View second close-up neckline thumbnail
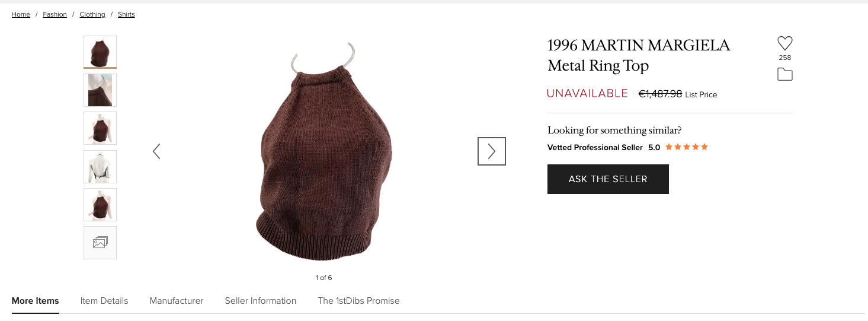Screen dimensions: 868x321 coord(100,90)
